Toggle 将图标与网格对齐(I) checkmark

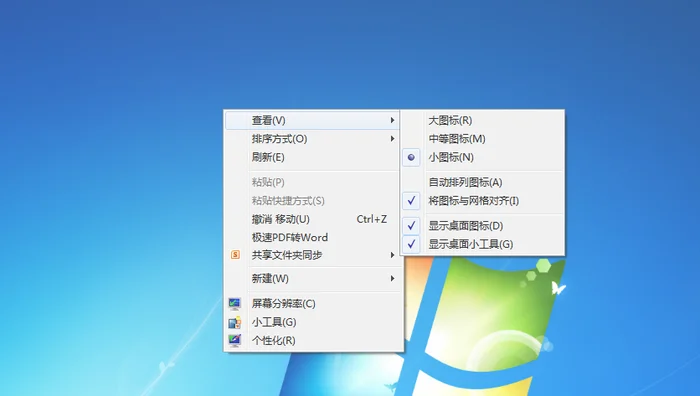411,200
